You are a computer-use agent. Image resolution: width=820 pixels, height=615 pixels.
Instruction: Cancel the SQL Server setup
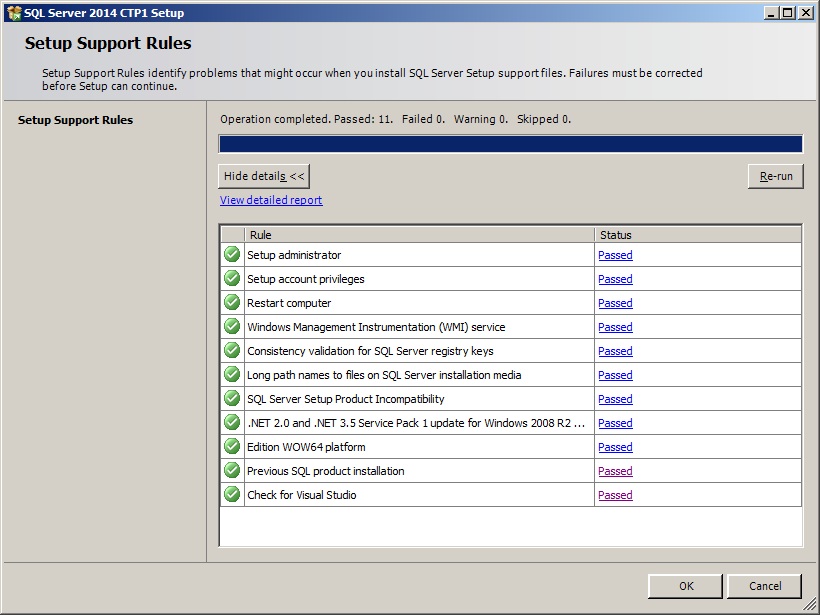tap(765, 586)
